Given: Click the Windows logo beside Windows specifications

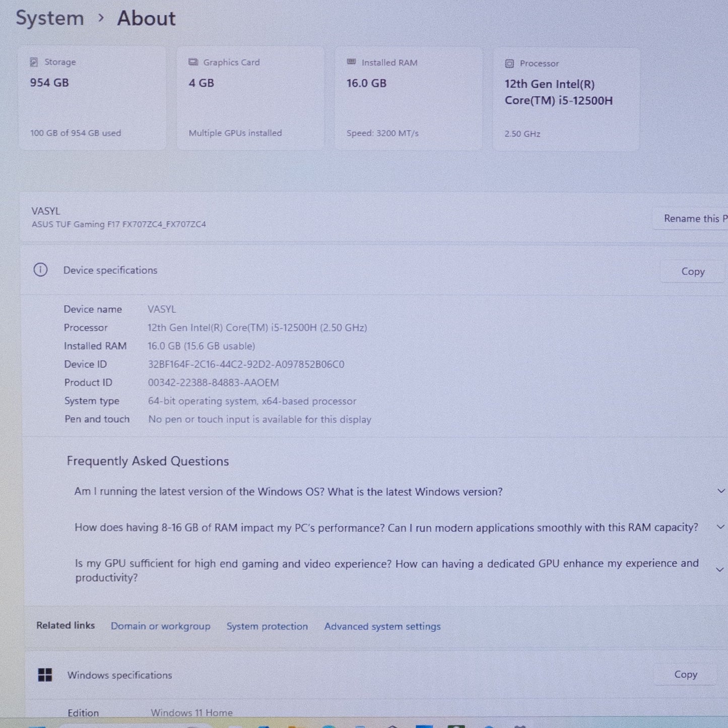Looking at the screenshot, I should [45, 675].
